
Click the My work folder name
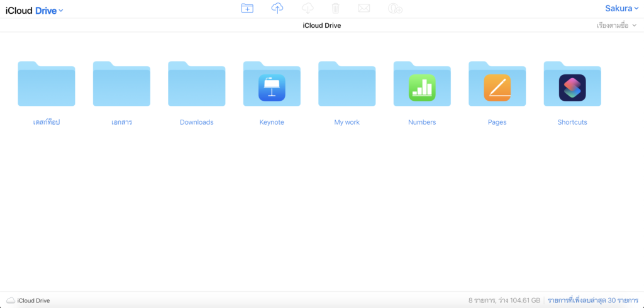[x=347, y=122]
